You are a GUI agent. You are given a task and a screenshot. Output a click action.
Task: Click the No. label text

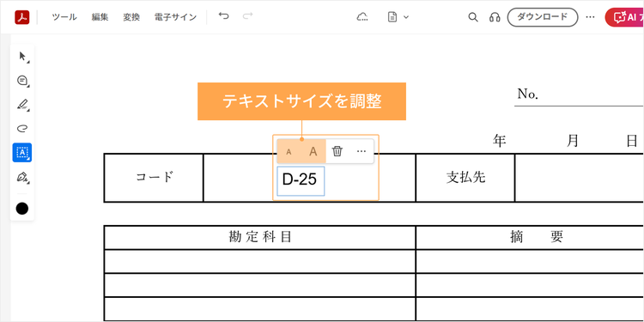pyautogui.click(x=528, y=94)
